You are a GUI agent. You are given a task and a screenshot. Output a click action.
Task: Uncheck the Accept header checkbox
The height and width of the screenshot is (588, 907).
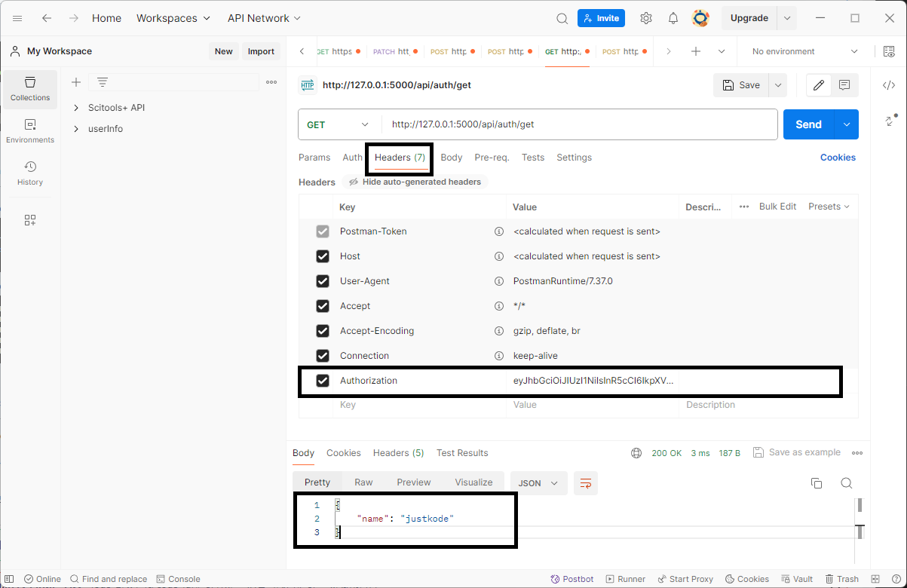point(323,306)
